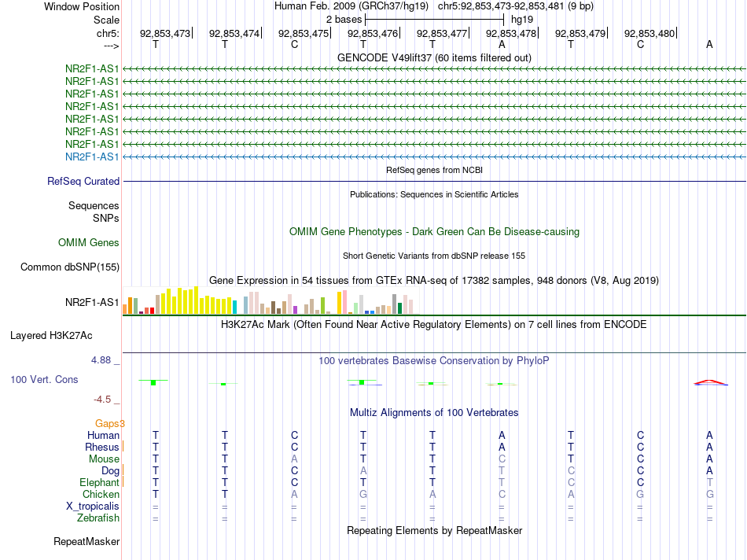Open the GTEx Gene Expression track title
This screenshot has width=747, height=560.
point(434,280)
